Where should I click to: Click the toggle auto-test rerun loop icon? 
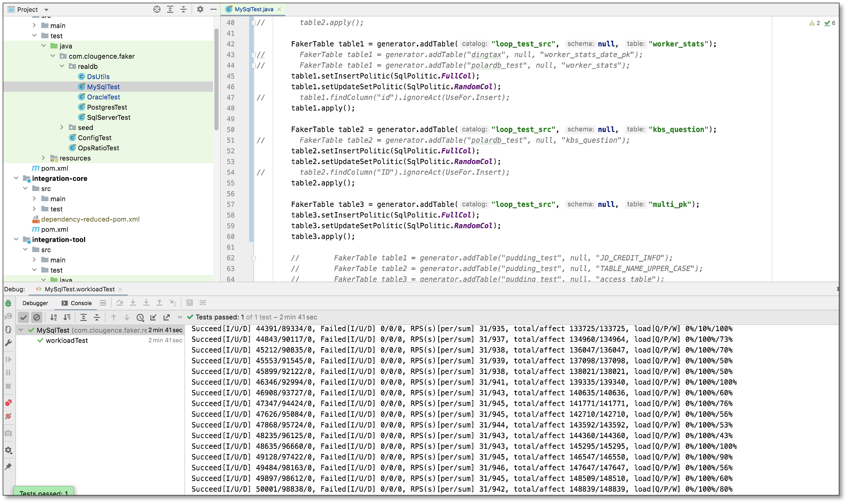8,330
